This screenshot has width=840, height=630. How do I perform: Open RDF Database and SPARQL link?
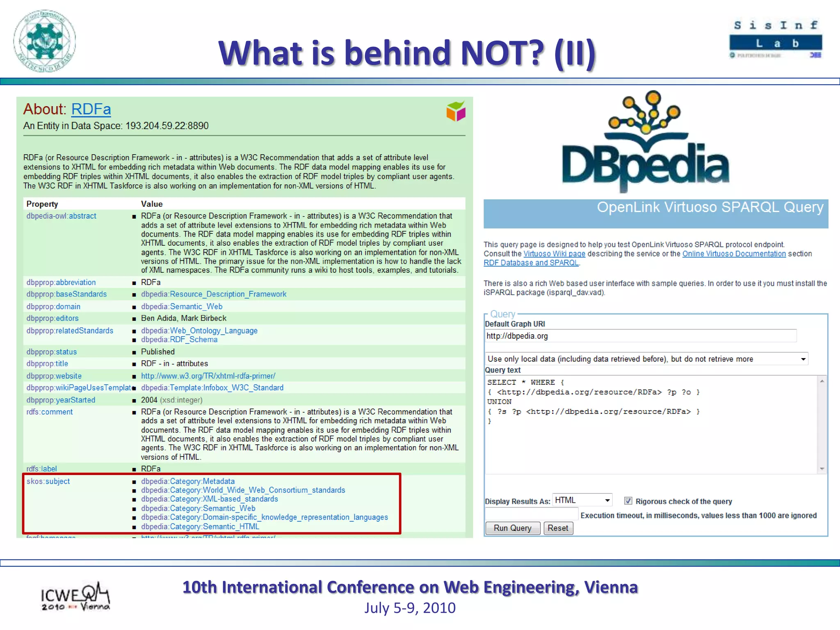tap(531, 263)
